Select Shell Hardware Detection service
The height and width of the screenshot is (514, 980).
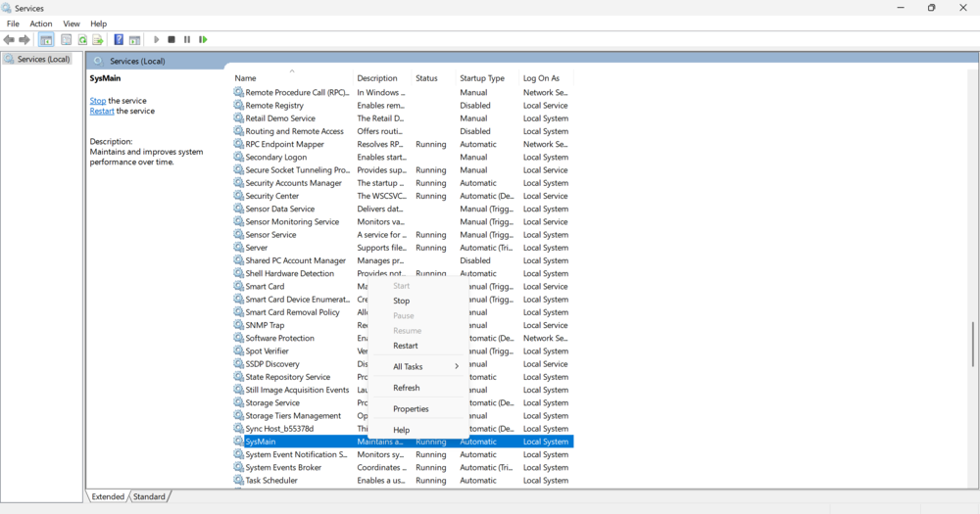tap(402, 273)
